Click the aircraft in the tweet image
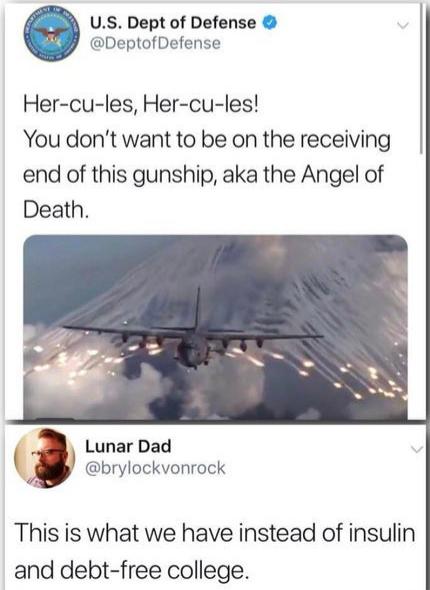Image resolution: width=430 pixels, height=590 pixels. pyautogui.click(x=193, y=335)
